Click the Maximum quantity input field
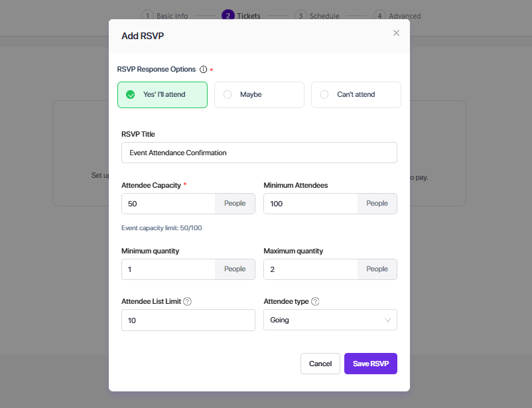The width and height of the screenshot is (532, 408). point(310,269)
